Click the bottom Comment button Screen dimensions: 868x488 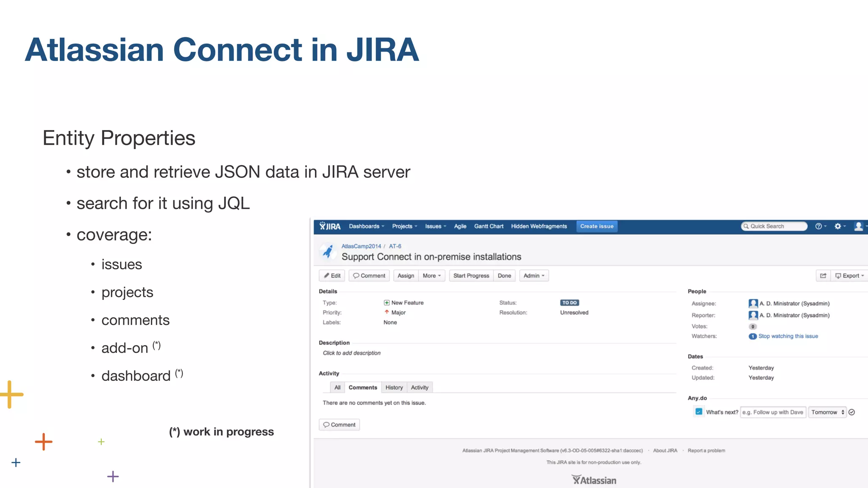339,425
